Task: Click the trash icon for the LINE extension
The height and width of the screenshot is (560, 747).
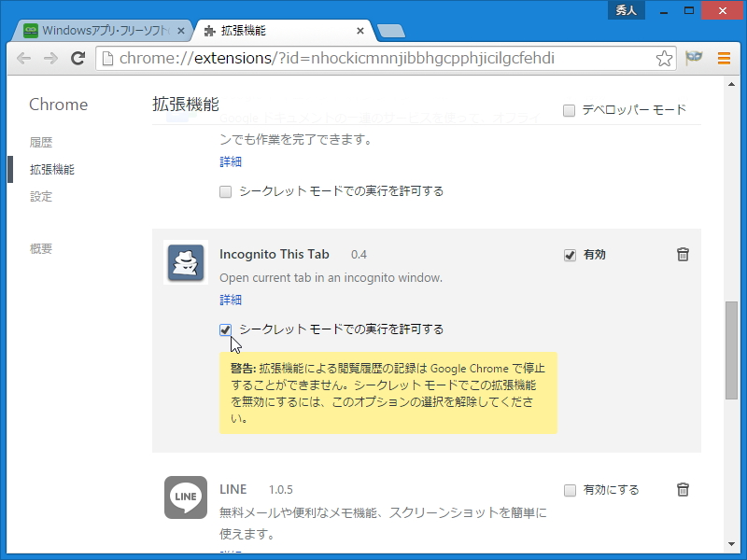Action: pos(683,489)
